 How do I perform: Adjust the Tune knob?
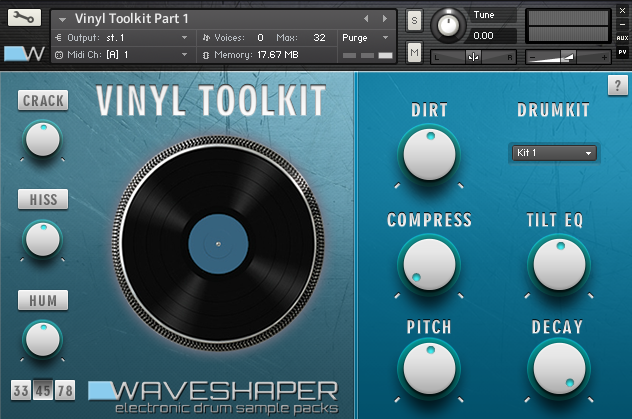click(x=448, y=25)
